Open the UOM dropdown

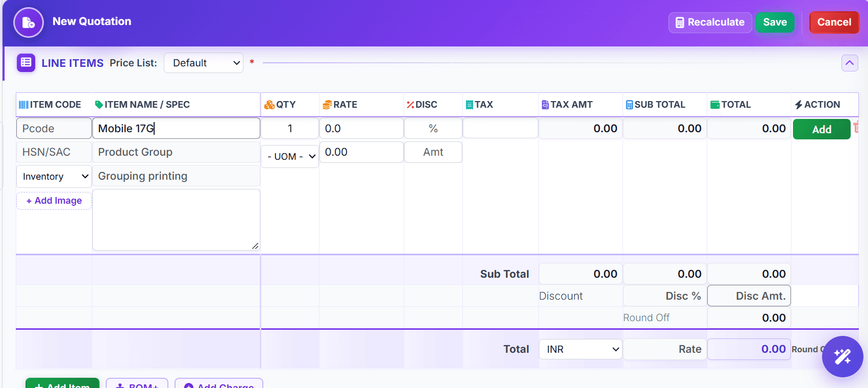tap(290, 156)
